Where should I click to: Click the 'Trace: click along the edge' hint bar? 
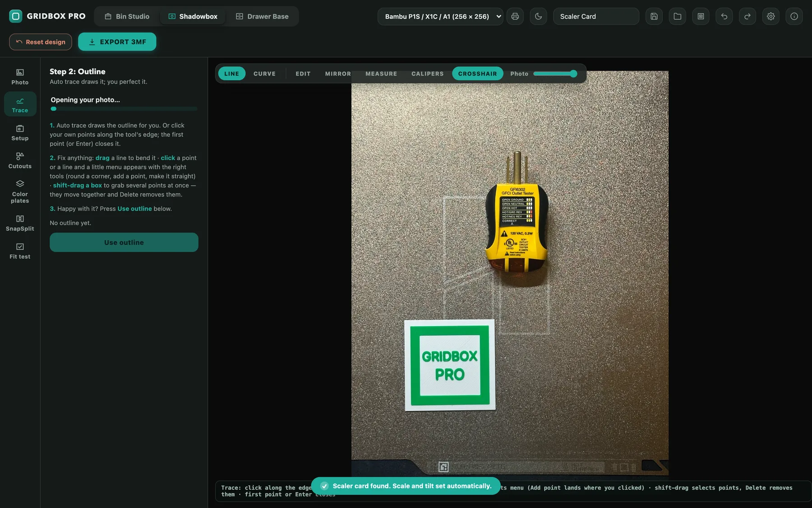pos(513,491)
